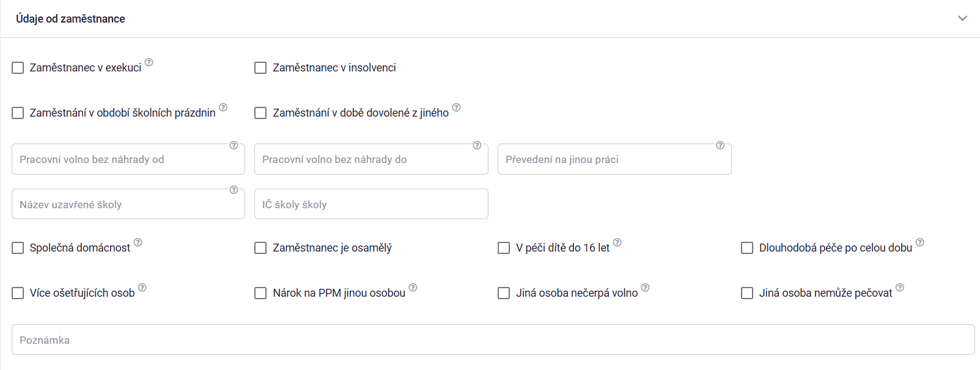Open help icon for Zaměstnání v období školních prázdnin

pos(223,107)
